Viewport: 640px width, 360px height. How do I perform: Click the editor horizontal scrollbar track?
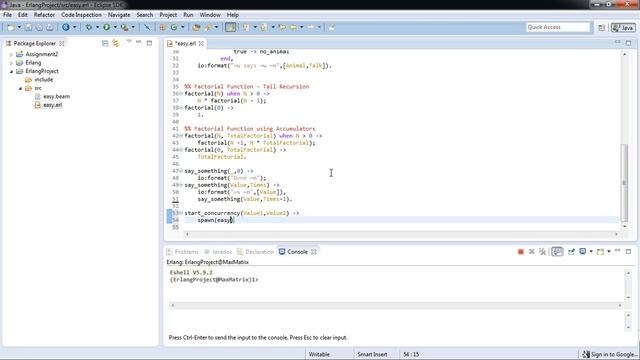tap(401, 234)
